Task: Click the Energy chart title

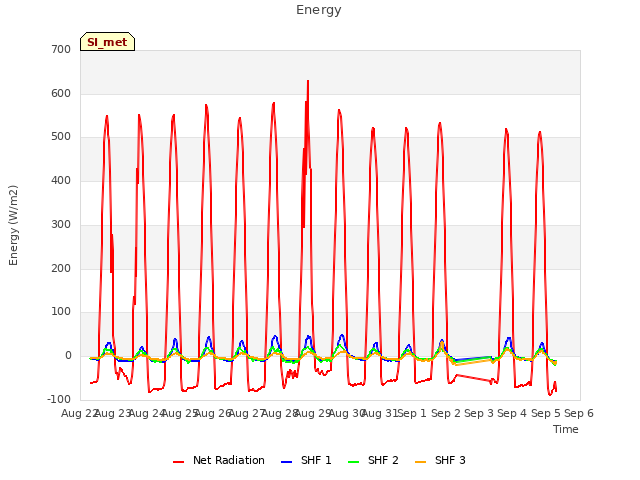Action: [319, 10]
